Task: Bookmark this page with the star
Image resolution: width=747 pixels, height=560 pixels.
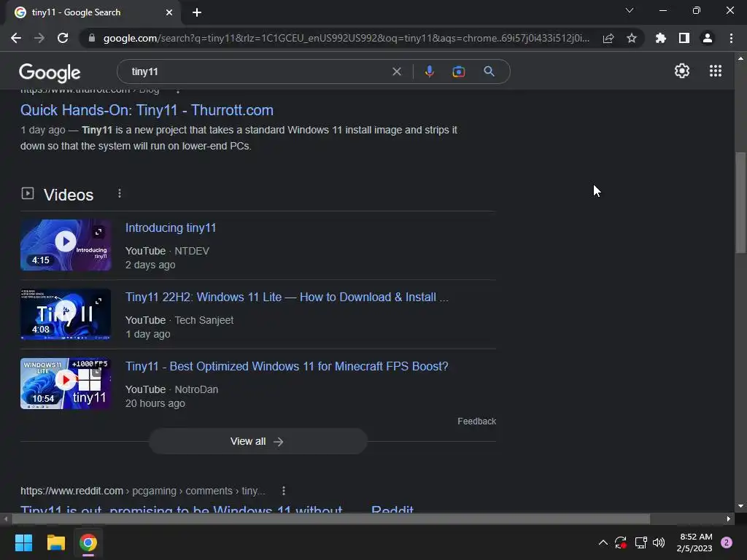Action: (x=632, y=38)
